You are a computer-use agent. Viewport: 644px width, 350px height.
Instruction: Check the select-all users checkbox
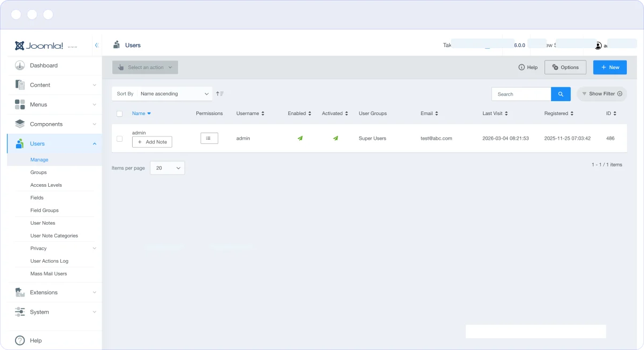coord(119,113)
